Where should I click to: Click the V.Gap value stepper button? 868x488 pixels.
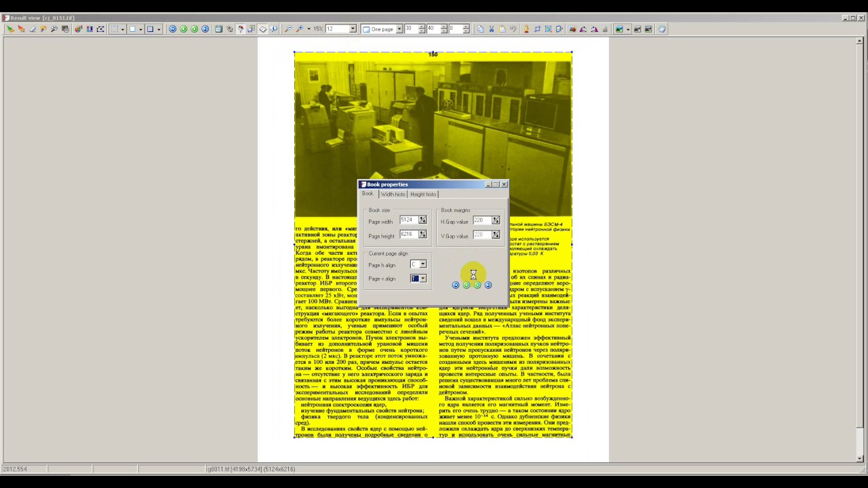tap(496, 235)
